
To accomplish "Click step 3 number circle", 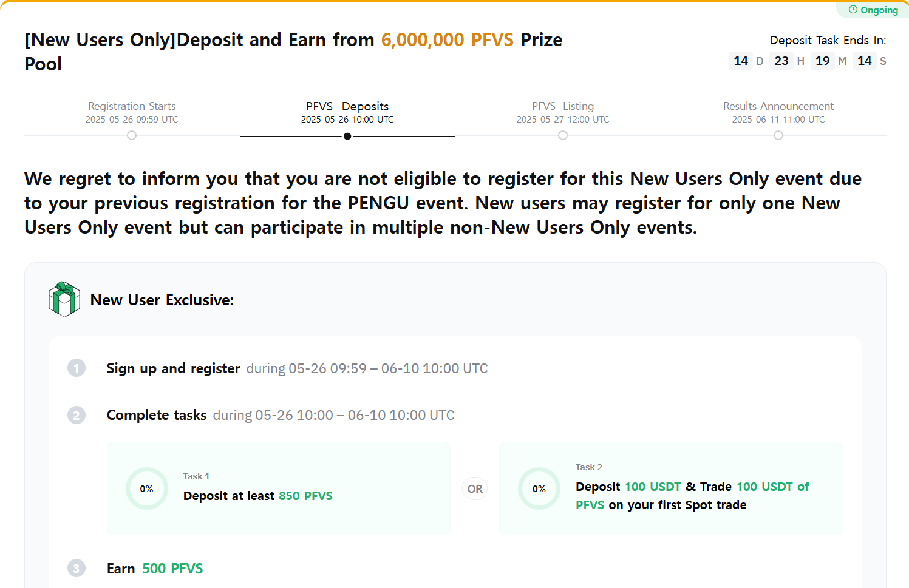I will pyautogui.click(x=77, y=568).
